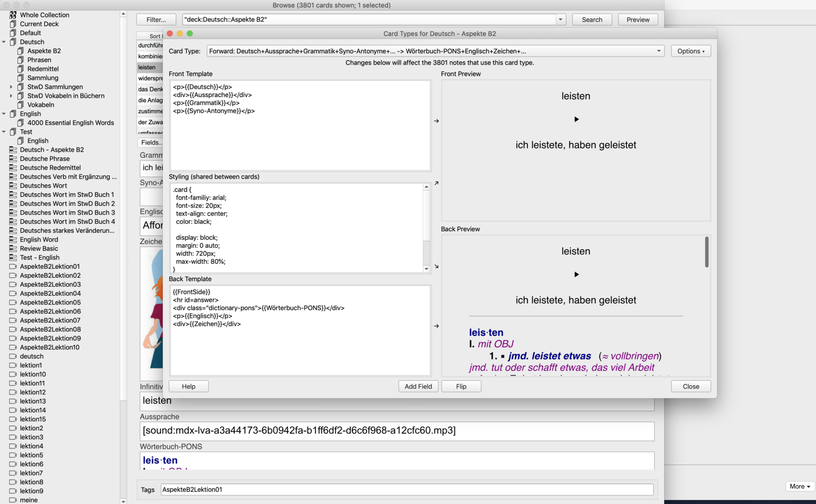Click the arrow icon beside Front Template
816x504 pixels.
436,121
